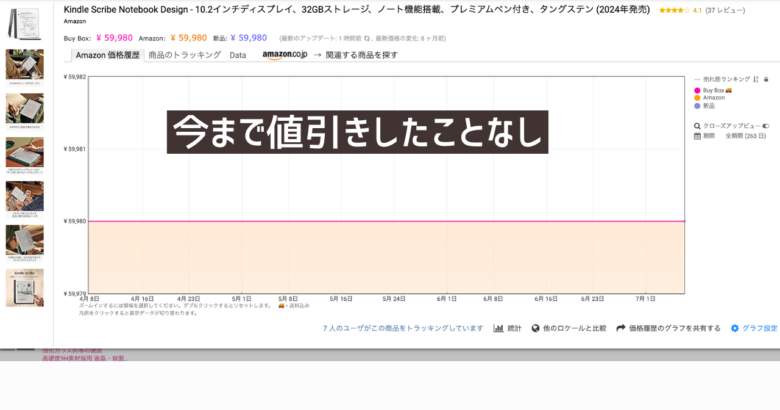Open the first product thumbnail showing the device
780x410 pixels.
tap(23, 23)
